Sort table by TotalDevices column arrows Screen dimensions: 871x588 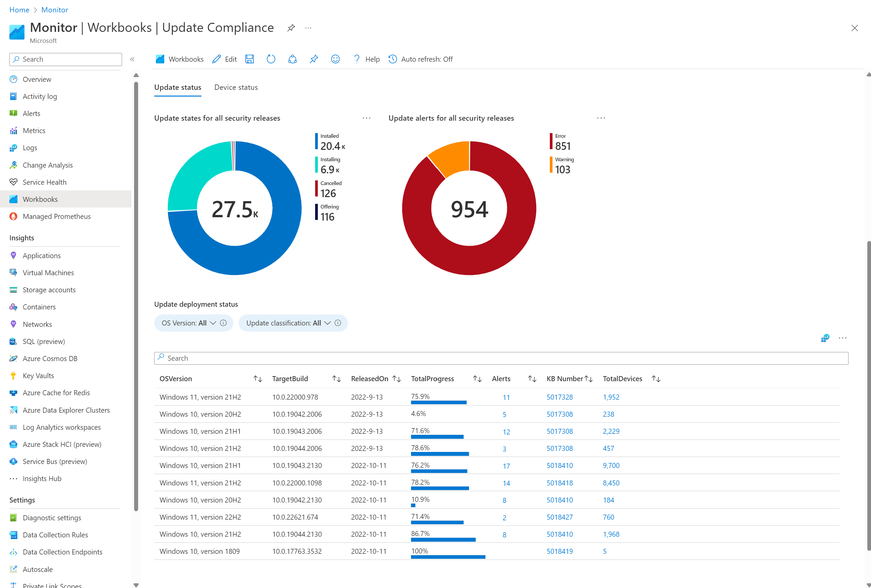[655, 379]
